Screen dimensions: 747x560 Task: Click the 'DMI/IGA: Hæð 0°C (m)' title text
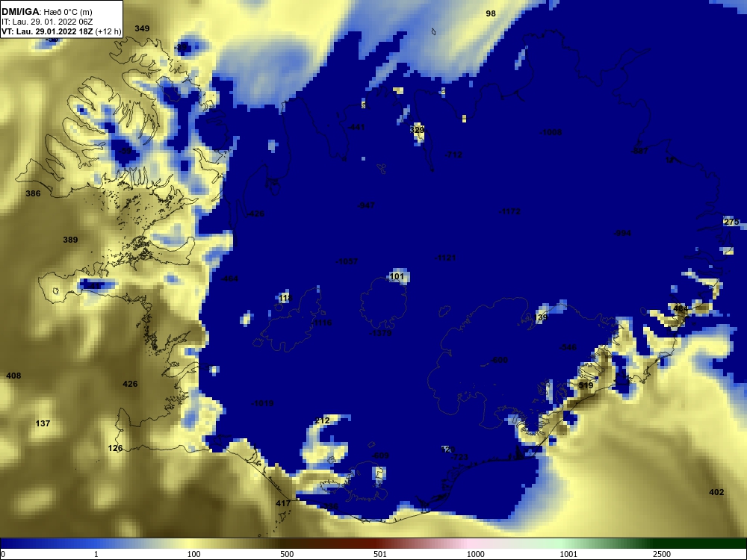coord(47,12)
